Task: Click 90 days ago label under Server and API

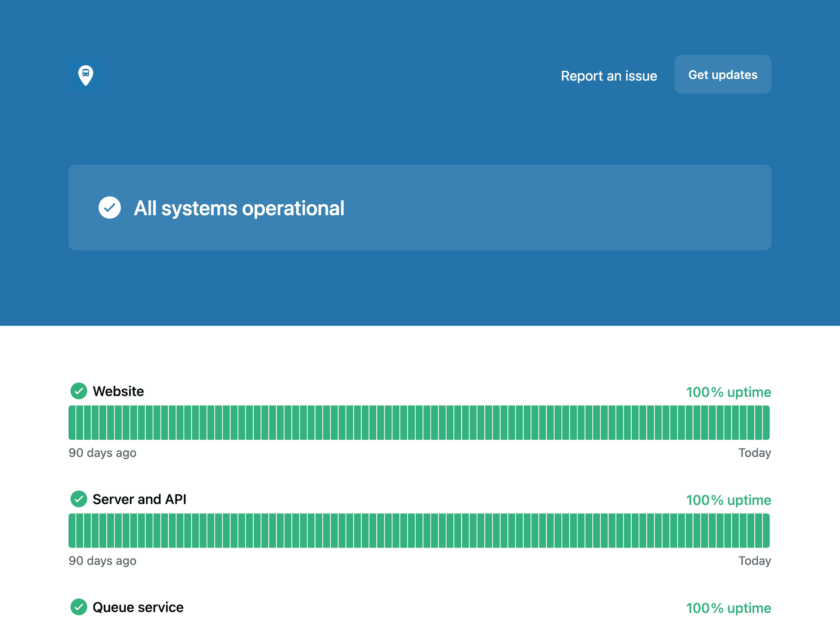Action: click(102, 561)
